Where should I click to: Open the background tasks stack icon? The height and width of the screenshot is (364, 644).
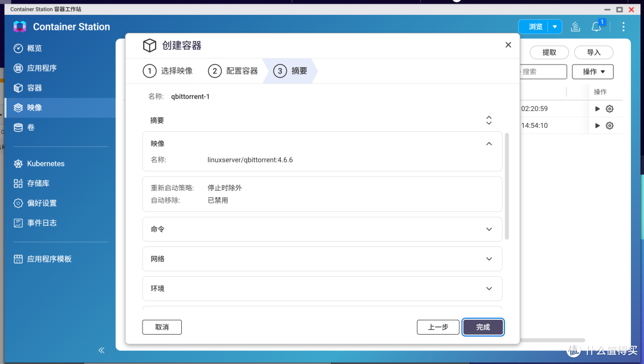pyautogui.click(x=575, y=27)
